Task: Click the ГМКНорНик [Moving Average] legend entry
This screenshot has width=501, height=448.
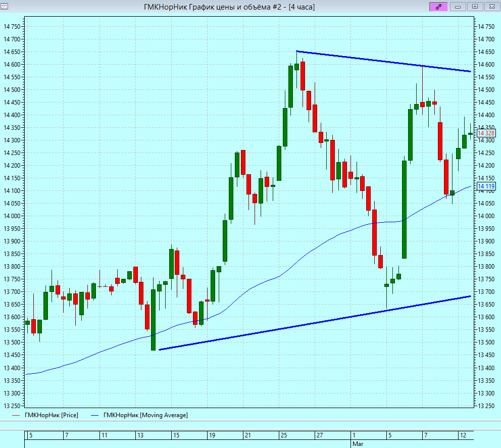Action: pos(139,415)
